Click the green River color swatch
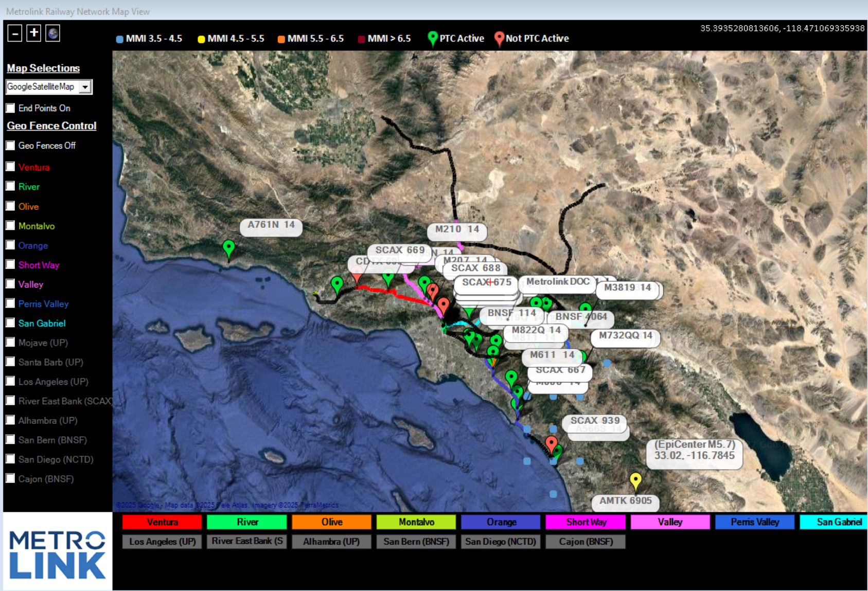The image size is (868, 591). coord(247,522)
